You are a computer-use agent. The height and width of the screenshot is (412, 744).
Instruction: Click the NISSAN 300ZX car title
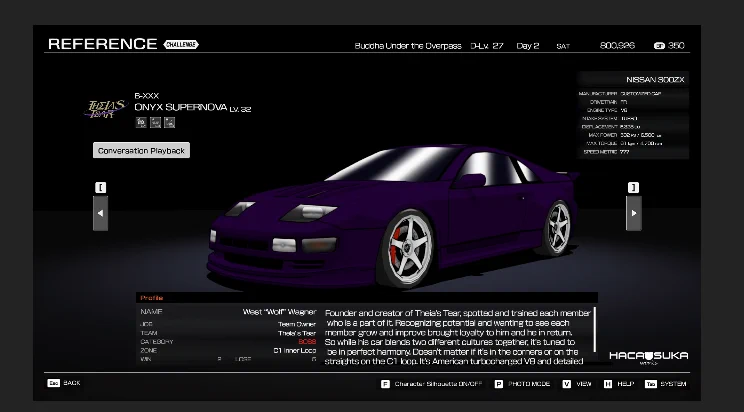coord(655,80)
